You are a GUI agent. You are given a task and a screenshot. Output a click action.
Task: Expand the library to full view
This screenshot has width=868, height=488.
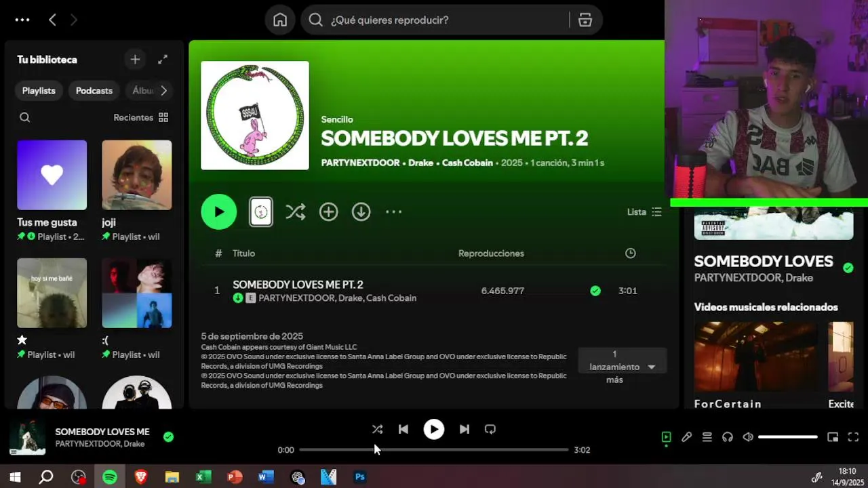(x=163, y=60)
